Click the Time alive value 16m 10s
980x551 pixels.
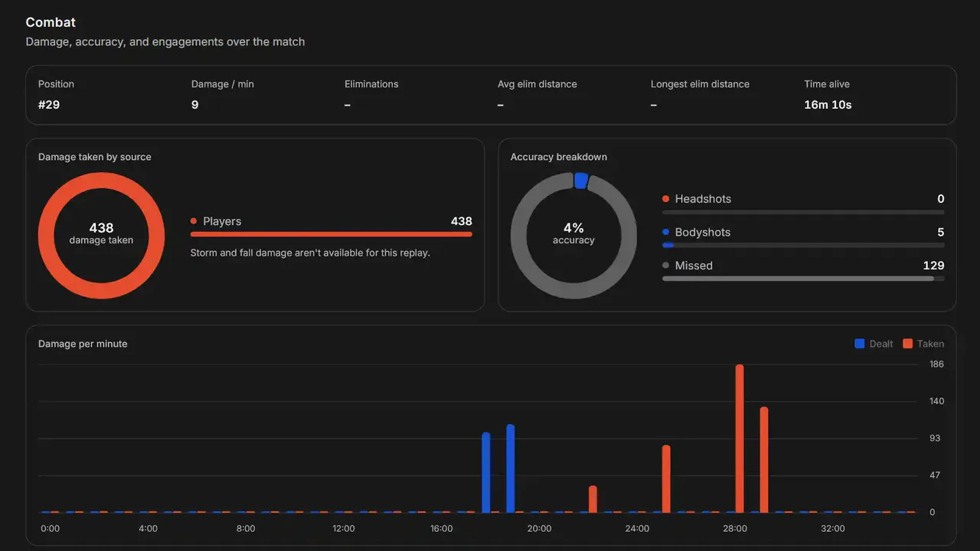[x=828, y=104]
